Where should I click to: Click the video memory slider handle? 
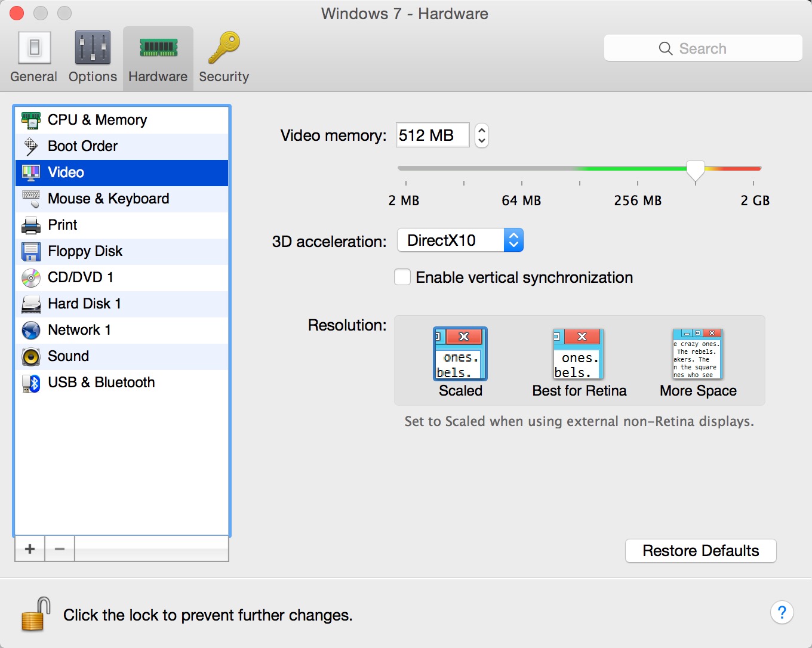[x=696, y=171]
